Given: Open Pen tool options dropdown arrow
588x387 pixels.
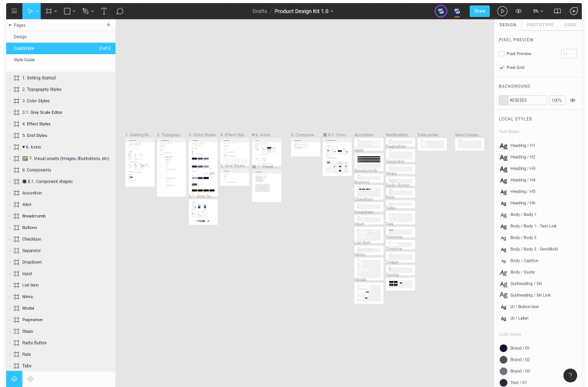Looking at the screenshot, I should [x=92, y=12].
